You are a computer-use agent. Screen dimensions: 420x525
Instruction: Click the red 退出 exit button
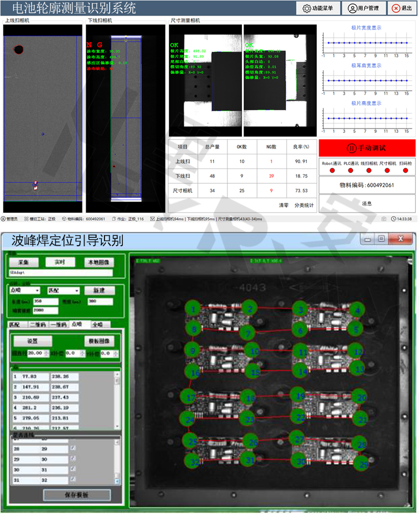[x=402, y=8]
